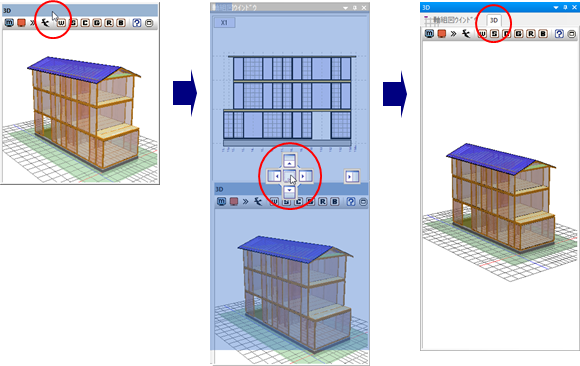The image size is (580, 366).
Task: Switch to the 3D tab in right panel
Action: click(494, 20)
